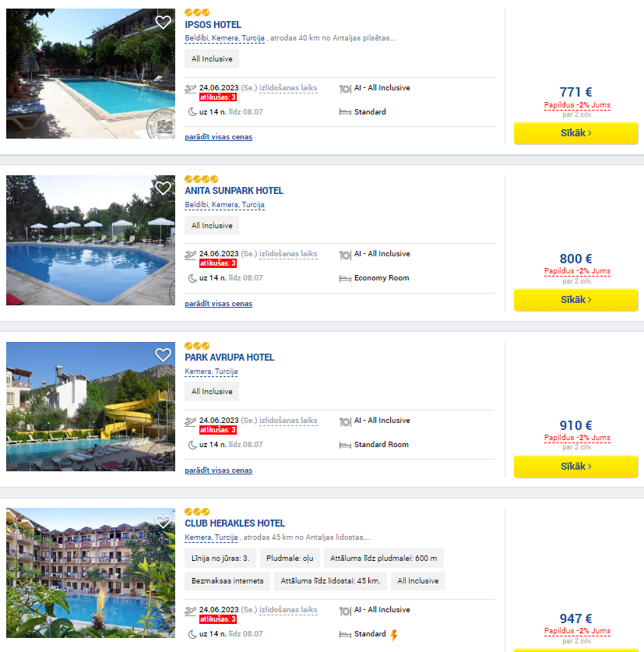The width and height of the screenshot is (644, 652).
Task: Click the lightning bolt icon next to Standard
Action: [x=394, y=635]
